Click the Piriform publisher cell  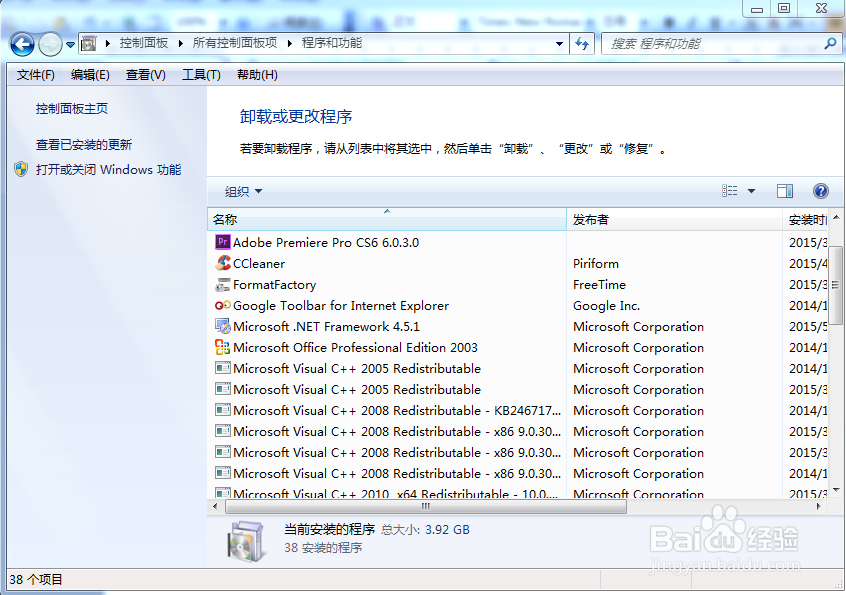pyautogui.click(x=596, y=264)
